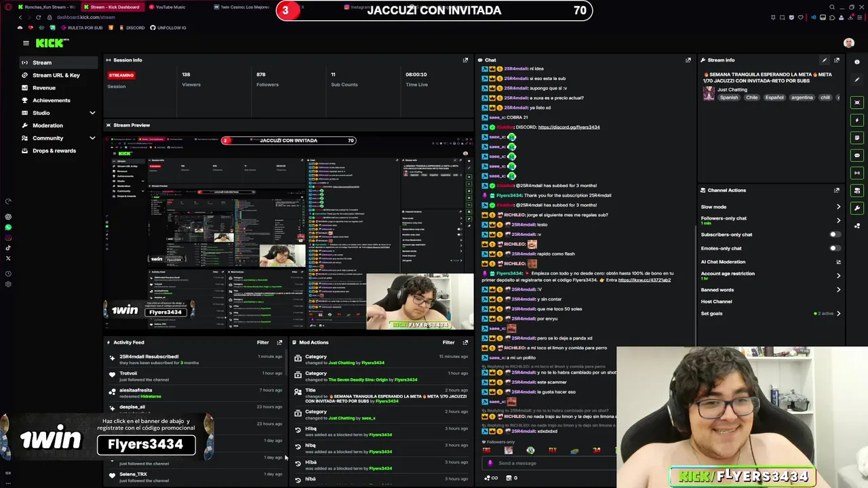Open the hamburger menu beside the Kick logo
This screenshot has width=868, height=488.
pyautogui.click(x=26, y=43)
